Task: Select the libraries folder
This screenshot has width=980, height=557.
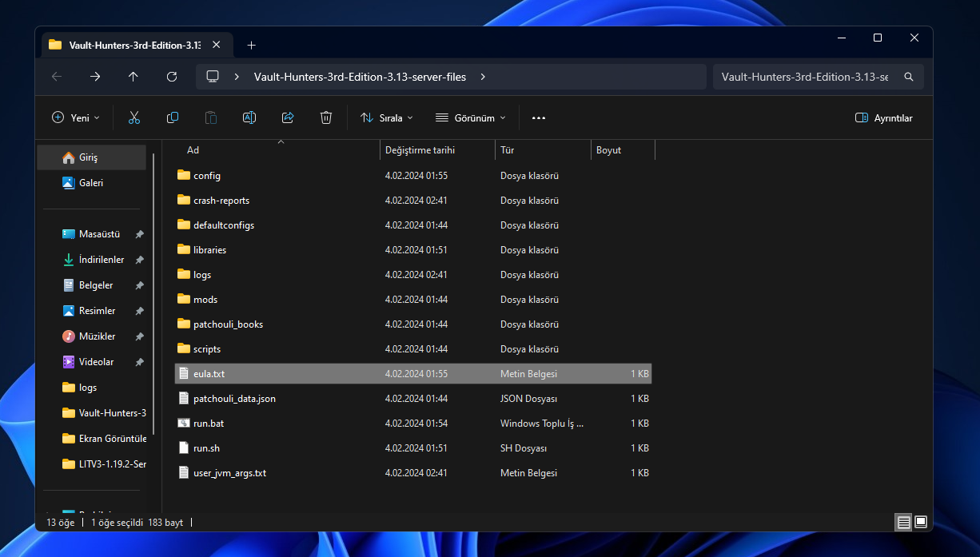Action: pyautogui.click(x=413, y=249)
